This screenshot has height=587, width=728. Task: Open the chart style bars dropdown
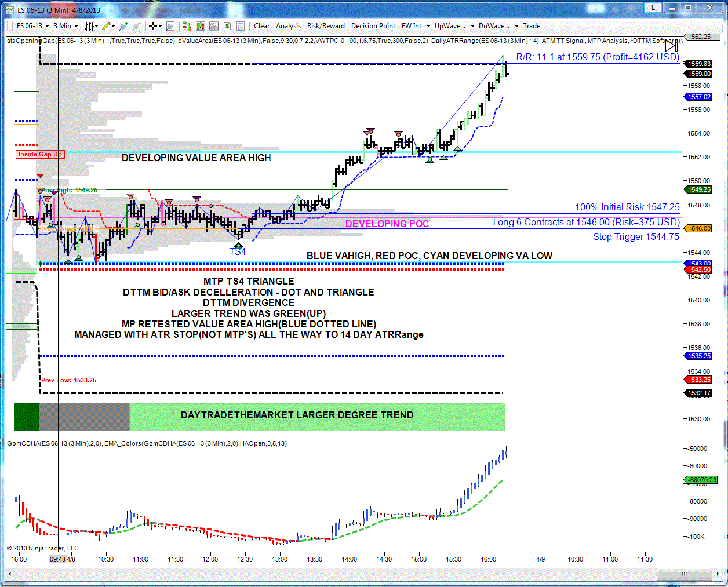click(92, 26)
